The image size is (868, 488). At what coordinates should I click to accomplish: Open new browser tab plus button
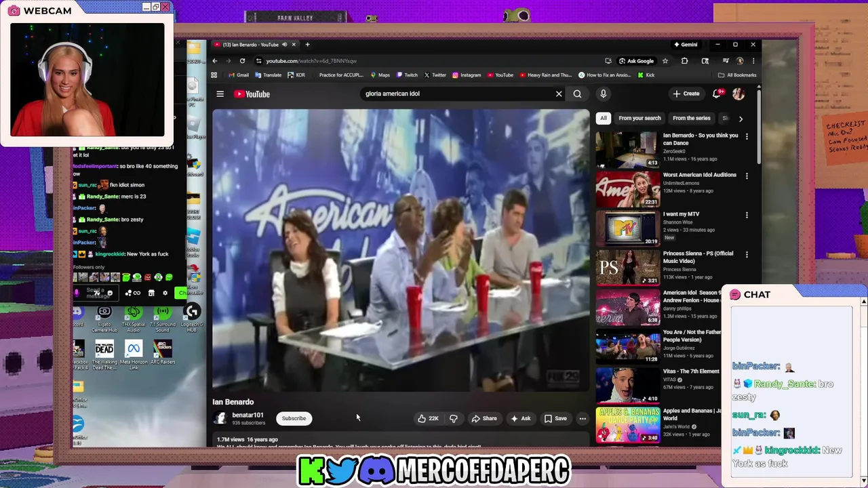click(x=307, y=45)
